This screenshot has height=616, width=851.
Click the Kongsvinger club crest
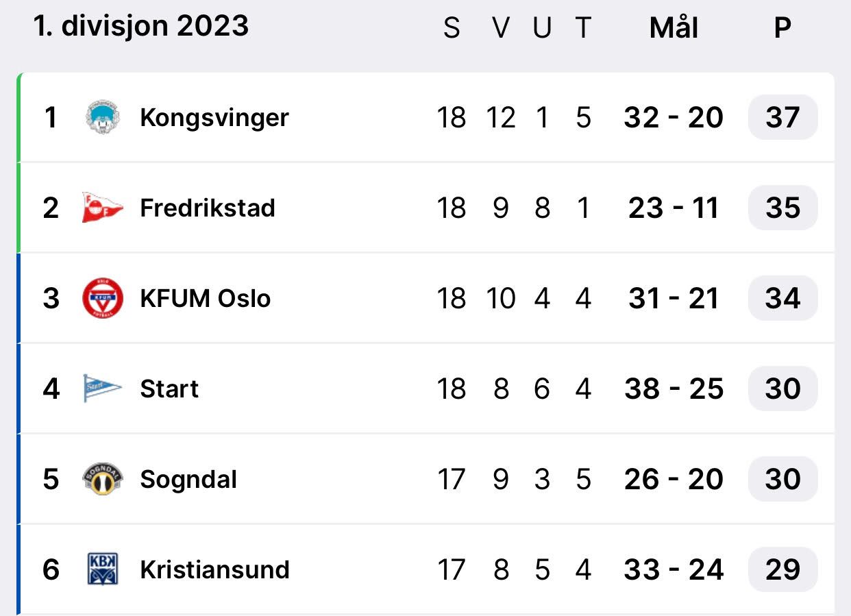(x=103, y=117)
